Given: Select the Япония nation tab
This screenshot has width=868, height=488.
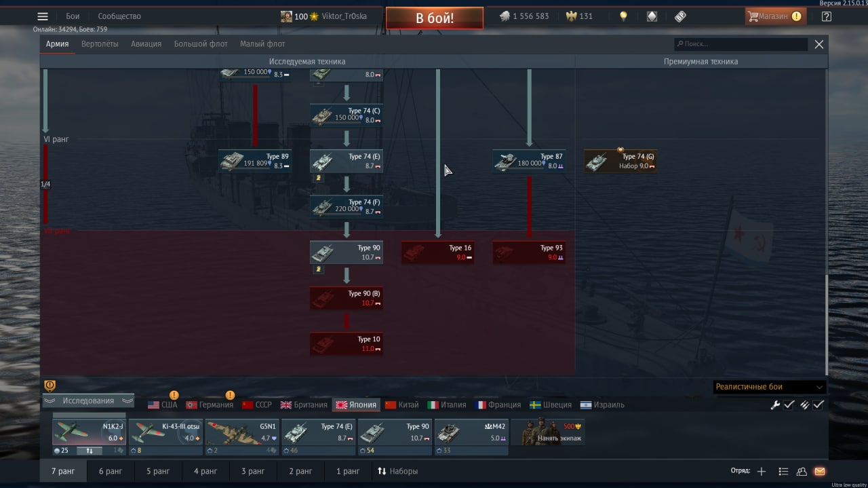Looking at the screenshot, I should point(356,405).
